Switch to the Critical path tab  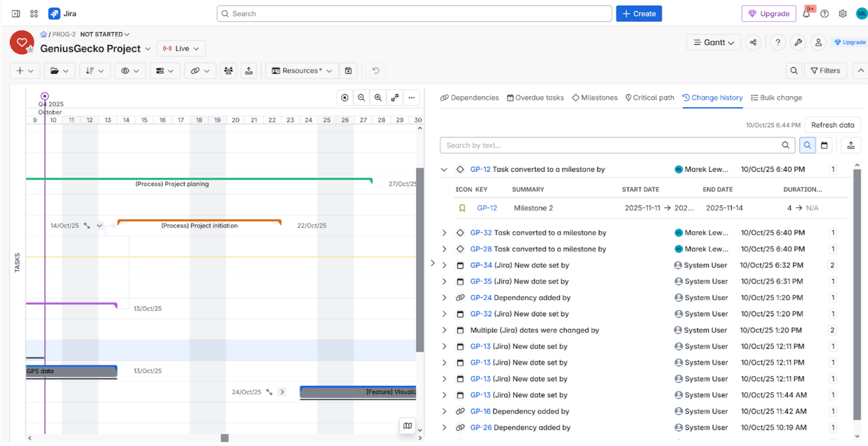point(649,98)
